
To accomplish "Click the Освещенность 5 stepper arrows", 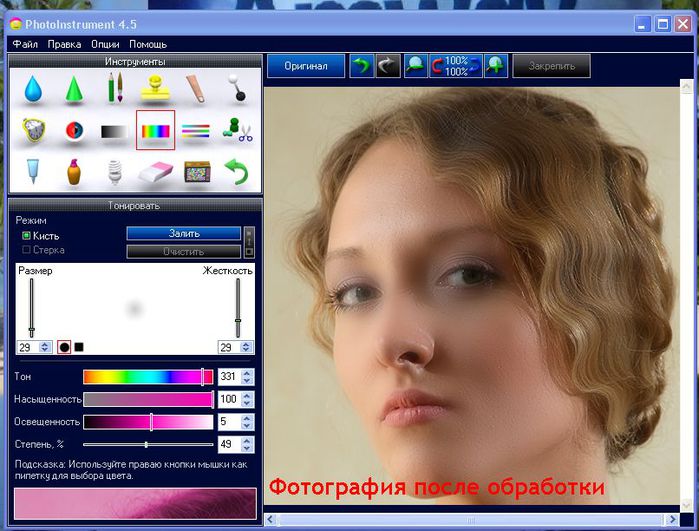I will click(247, 422).
